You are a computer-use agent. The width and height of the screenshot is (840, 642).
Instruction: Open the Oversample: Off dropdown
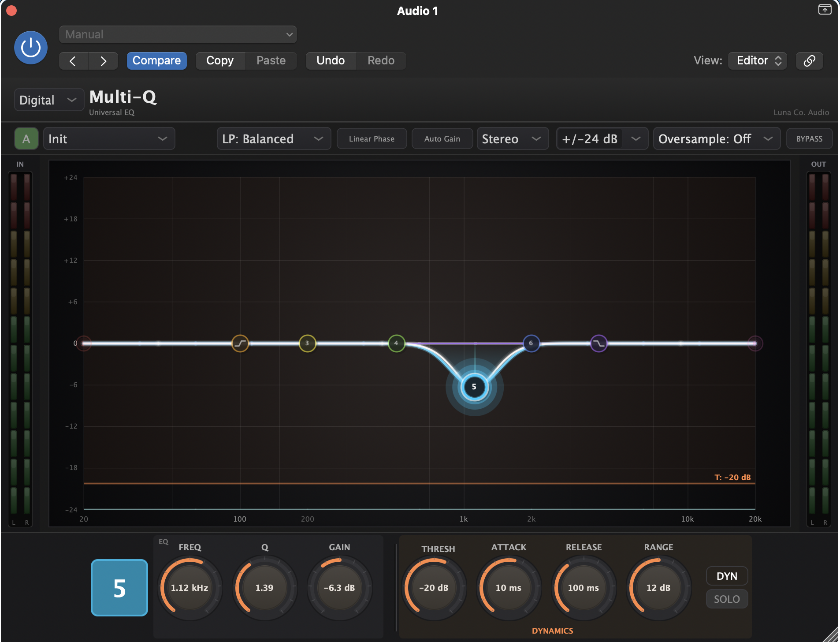[x=716, y=138]
